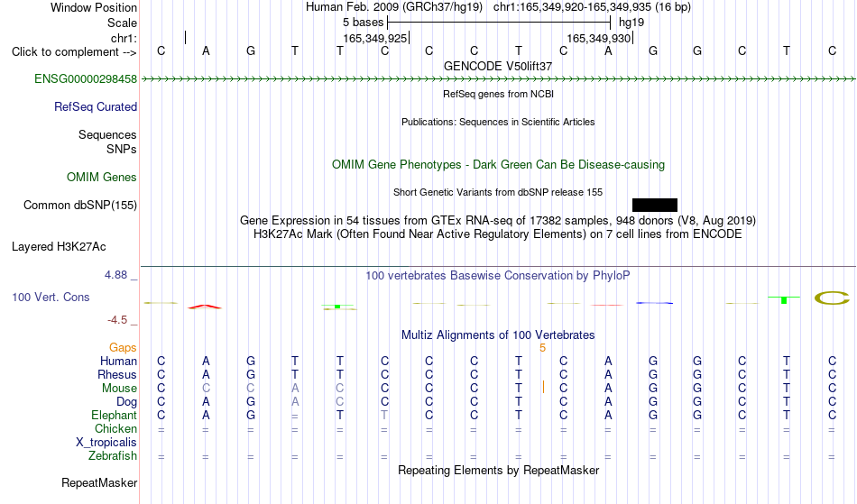This screenshot has height=504, width=857.
Task: Select the Elephant alignment row label
Action: [x=114, y=415]
